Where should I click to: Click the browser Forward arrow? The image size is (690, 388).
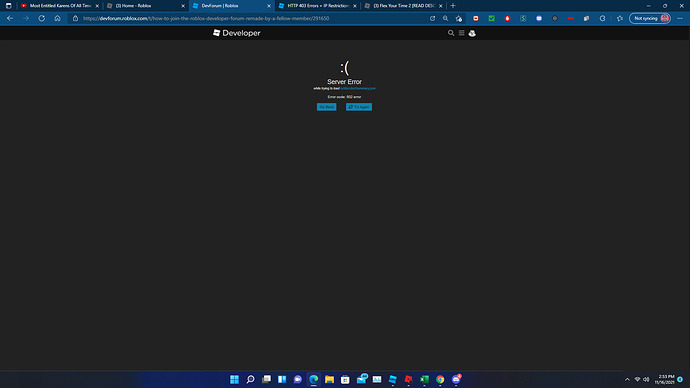coord(26,18)
